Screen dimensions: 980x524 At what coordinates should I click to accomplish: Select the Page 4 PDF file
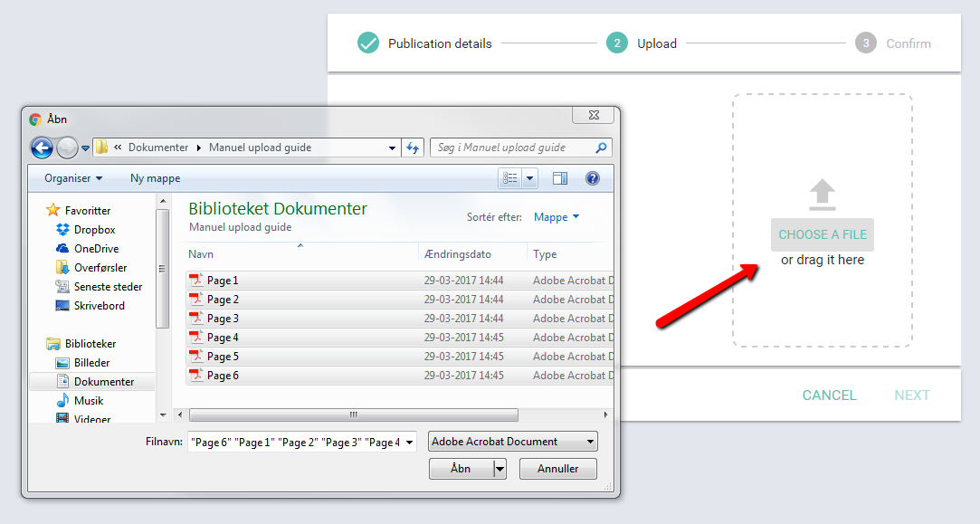coord(223,338)
